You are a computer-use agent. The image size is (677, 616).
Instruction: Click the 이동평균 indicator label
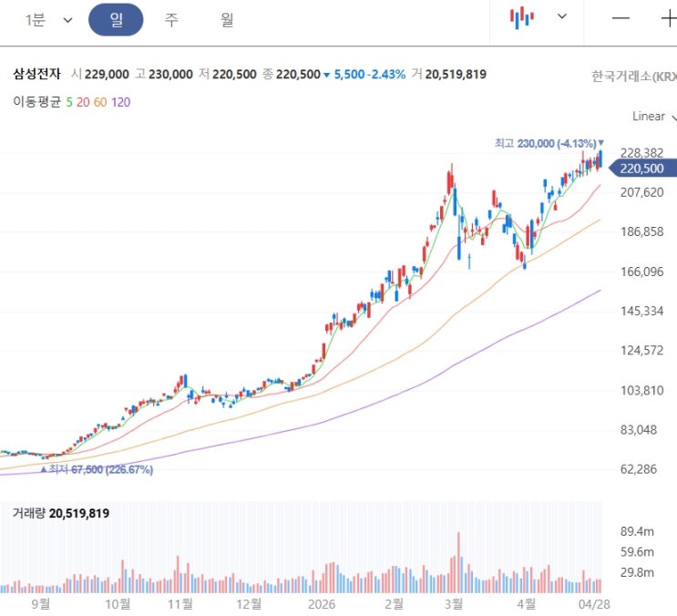tap(37, 102)
